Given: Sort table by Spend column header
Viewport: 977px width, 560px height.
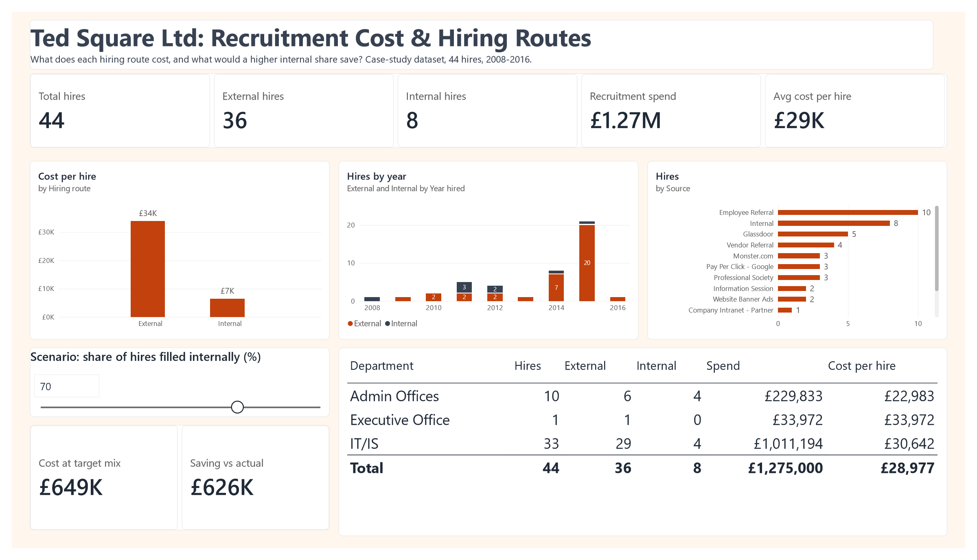Looking at the screenshot, I should 723,366.
